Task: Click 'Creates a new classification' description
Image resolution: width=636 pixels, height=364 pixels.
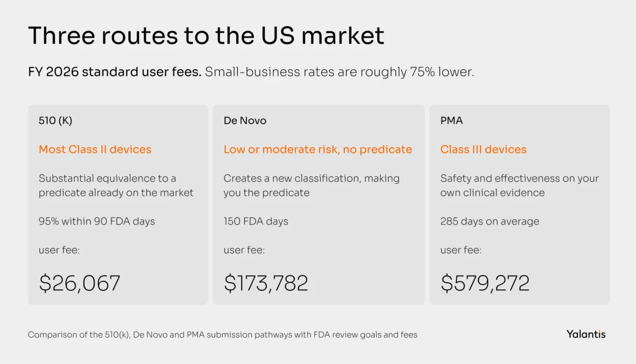Action: [312, 185]
